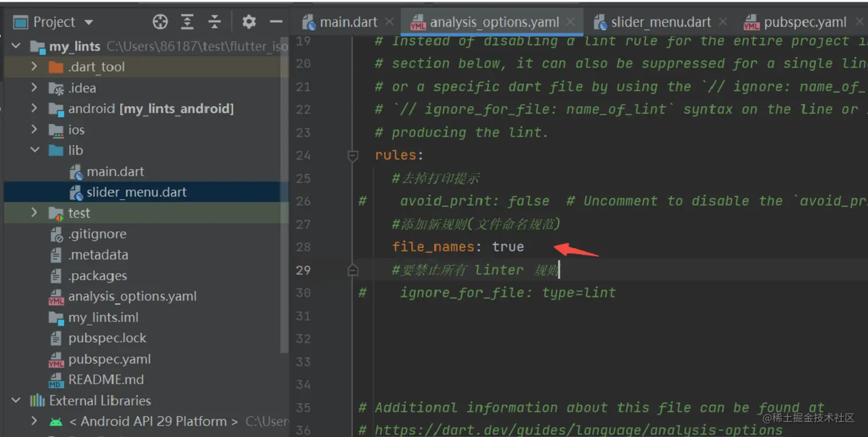The width and height of the screenshot is (868, 437).
Task: Click my_lints.iml module file icon
Action: pos(56,318)
